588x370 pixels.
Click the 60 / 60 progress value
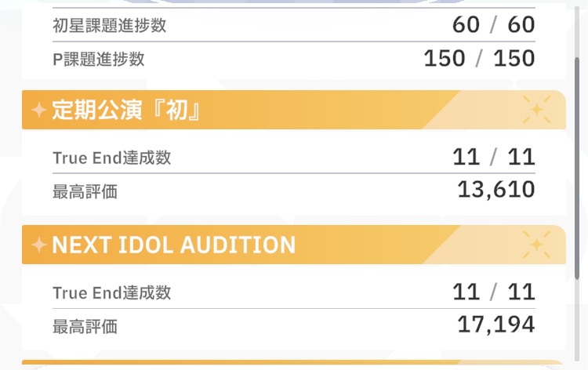493,25
